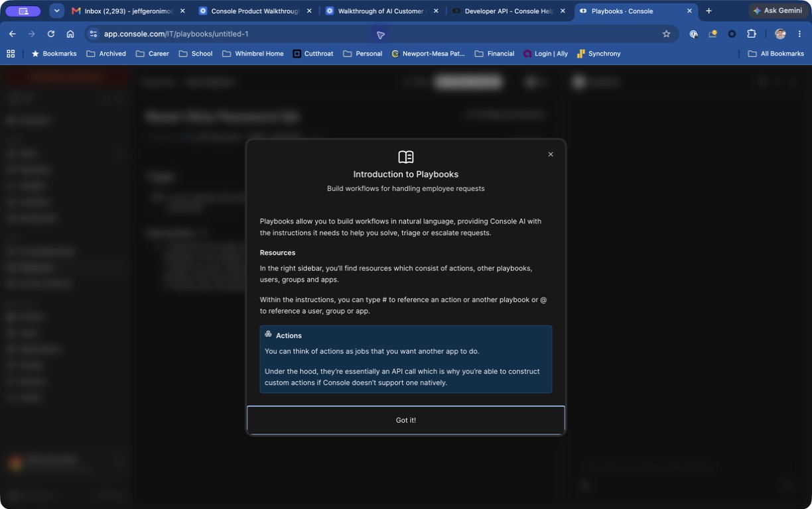This screenshot has height=509, width=812.
Task: Open the apps grid in bookmarks bar
Action: click(x=11, y=54)
